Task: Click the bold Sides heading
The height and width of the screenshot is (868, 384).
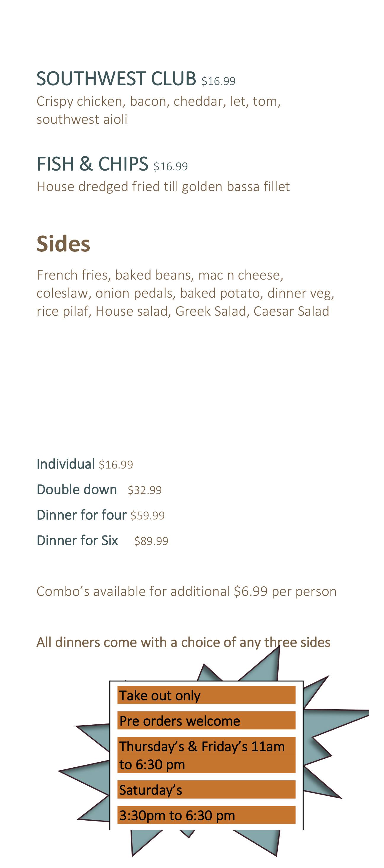Action: coord(63,244)
